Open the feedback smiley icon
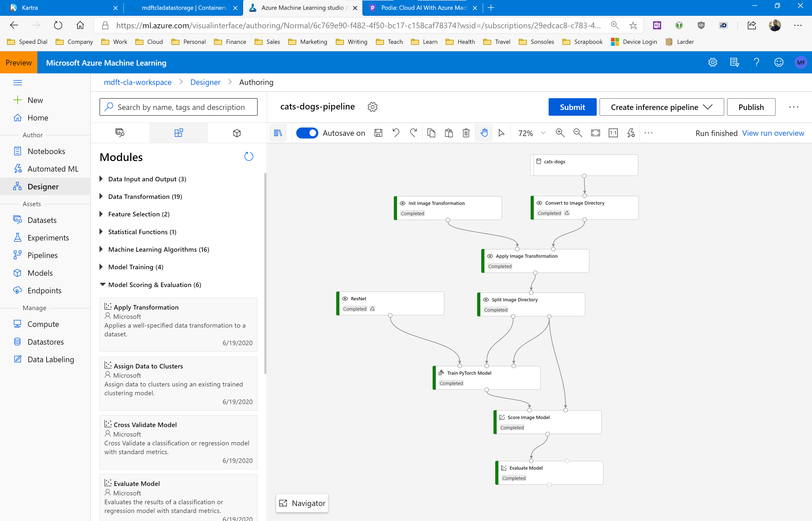 [779, 62]
